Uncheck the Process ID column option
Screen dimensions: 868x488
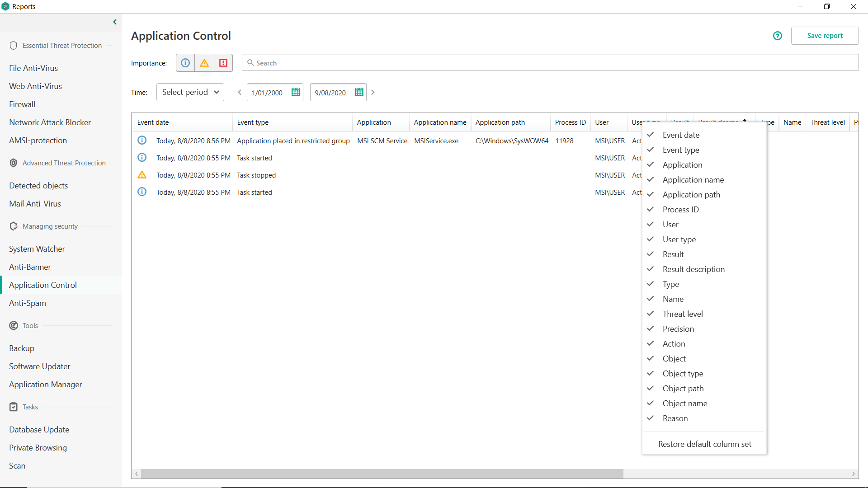tap(704, 209)
